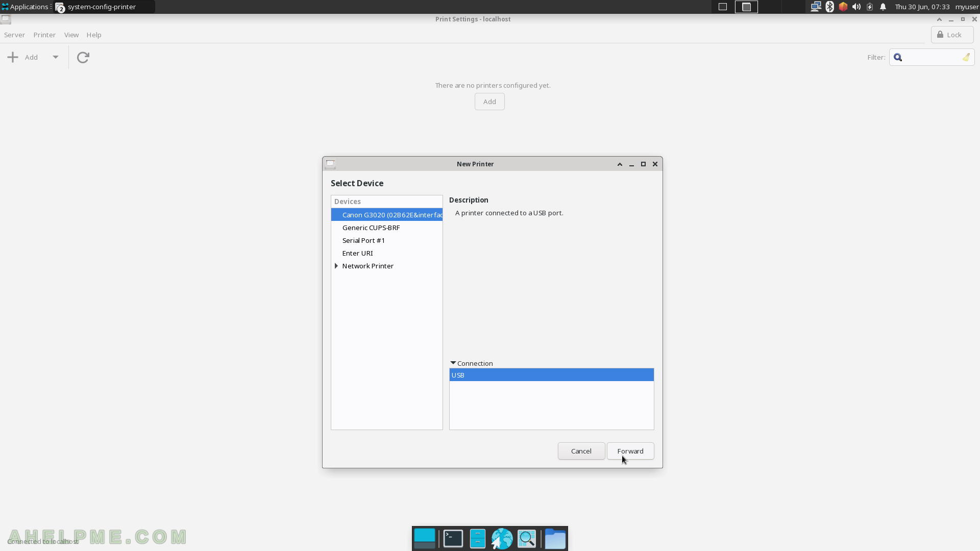Open the Add dropdown arrow
The width and height of the screenshot is (980, 551).
(56, 57)
